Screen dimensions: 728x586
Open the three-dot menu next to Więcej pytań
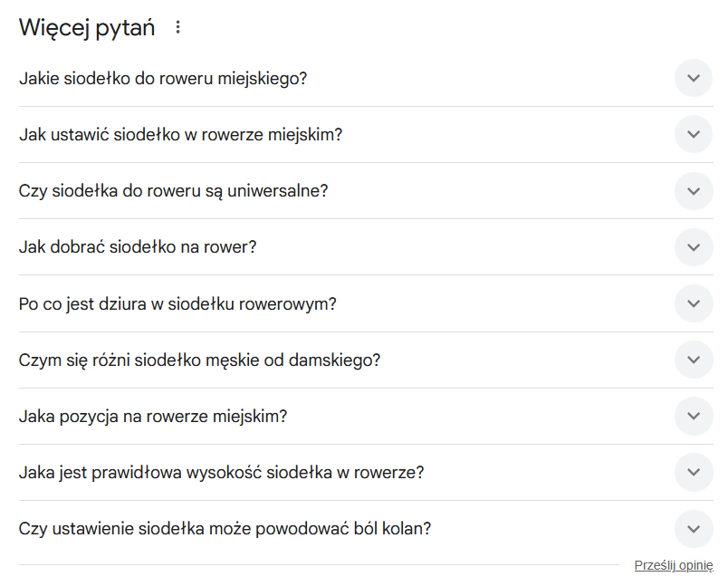[177, 26]
